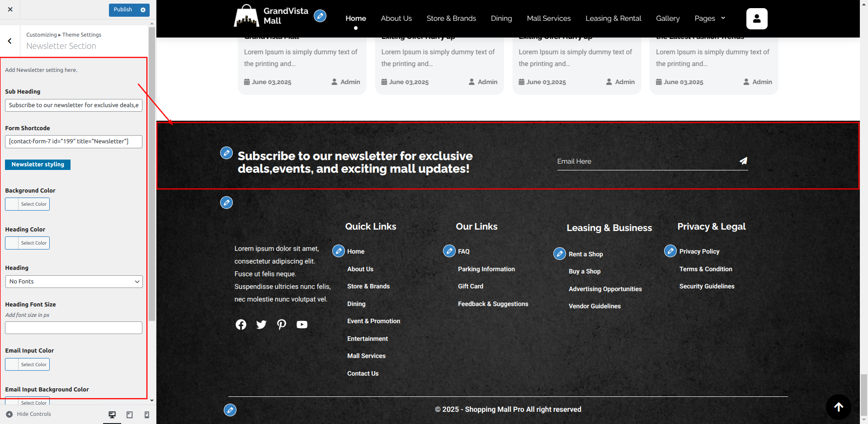Viewport: 868px width, 424px height.
Task: Click the paper plane submit icon
Action: pyautogui.click(x=743, y=161)
